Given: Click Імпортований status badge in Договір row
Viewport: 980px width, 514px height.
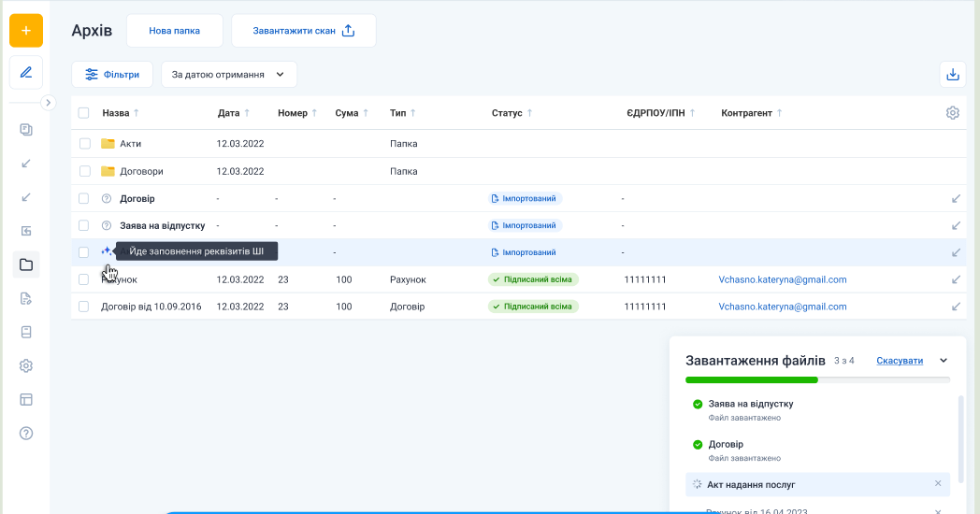Looking at the screenshot, I should tap(525, 199).
